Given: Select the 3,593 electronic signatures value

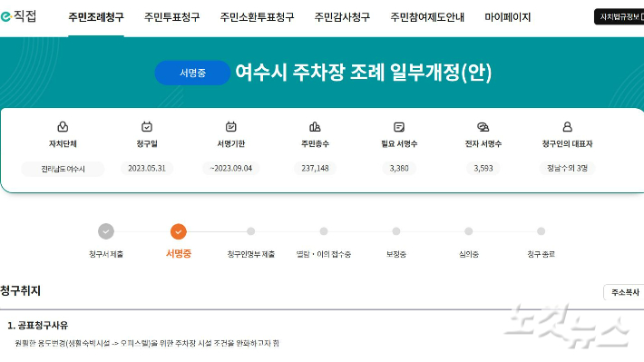Looking at the screenshot, I should 483,169.
